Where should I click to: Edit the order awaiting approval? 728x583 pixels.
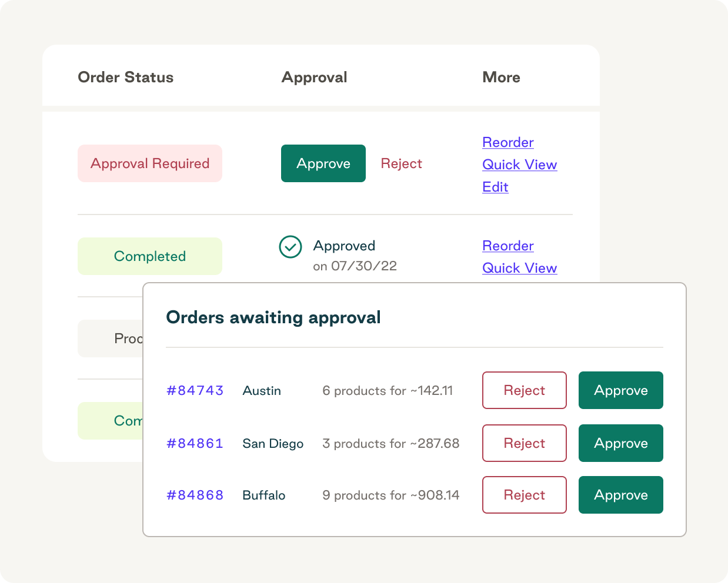click(495, 187)
